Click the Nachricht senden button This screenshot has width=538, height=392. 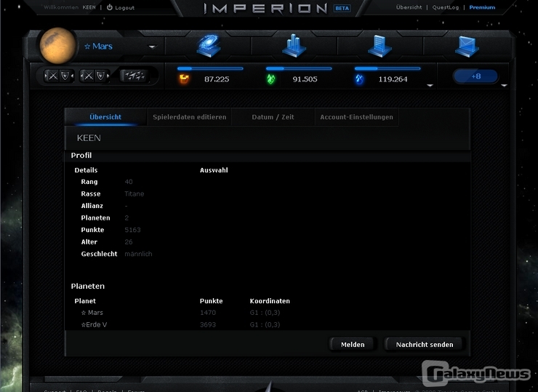(x=424, y=344)
